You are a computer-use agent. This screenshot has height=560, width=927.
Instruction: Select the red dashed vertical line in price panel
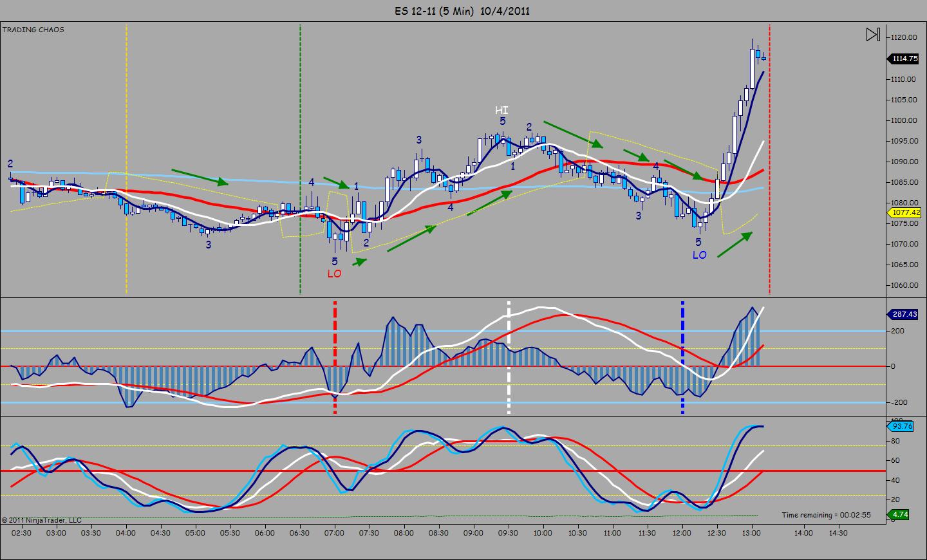(x=769, y=159)
